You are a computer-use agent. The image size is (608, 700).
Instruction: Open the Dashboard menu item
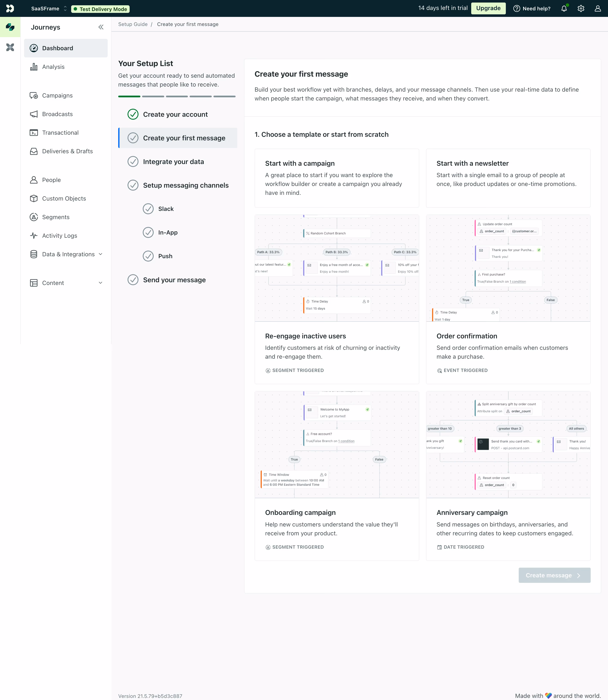66,48
